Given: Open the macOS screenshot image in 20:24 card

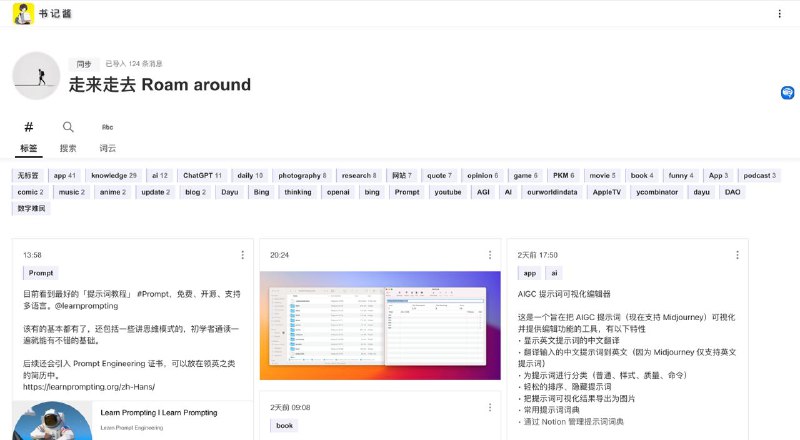Looking at the screenshot, I should [x=380, y=325].
